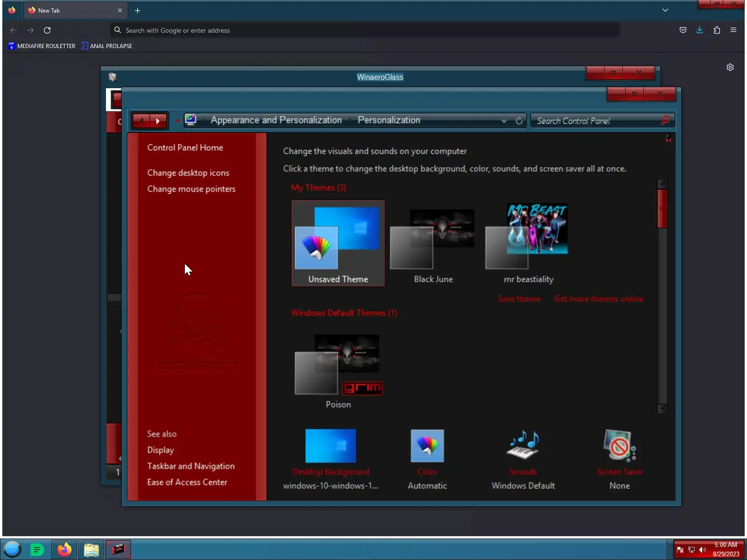747x560 pixels.
Task: Go to Appearance and Personalization breadcrumb
Action: [x=276, y=120]
